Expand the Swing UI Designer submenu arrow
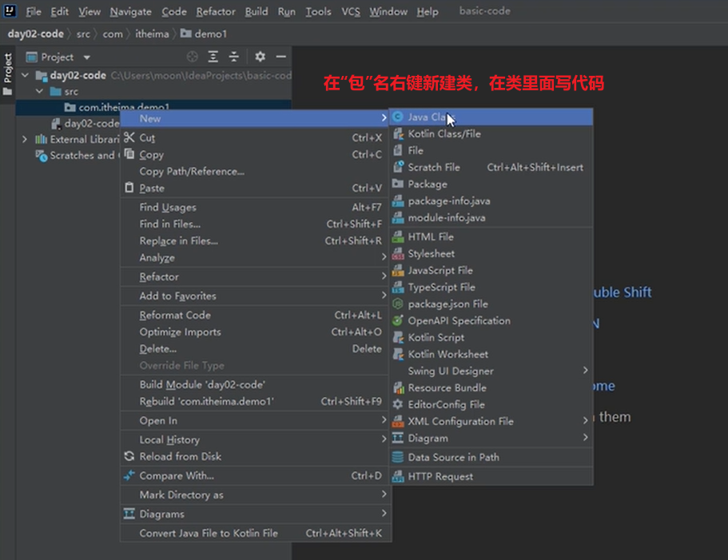728x560 pixels. tap(586, 370)
